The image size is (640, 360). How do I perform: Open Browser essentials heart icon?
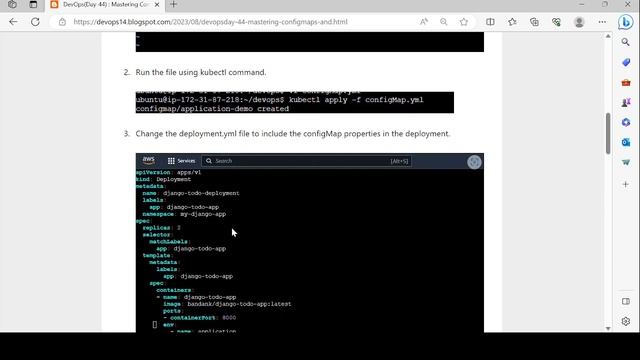coord(556,22)
